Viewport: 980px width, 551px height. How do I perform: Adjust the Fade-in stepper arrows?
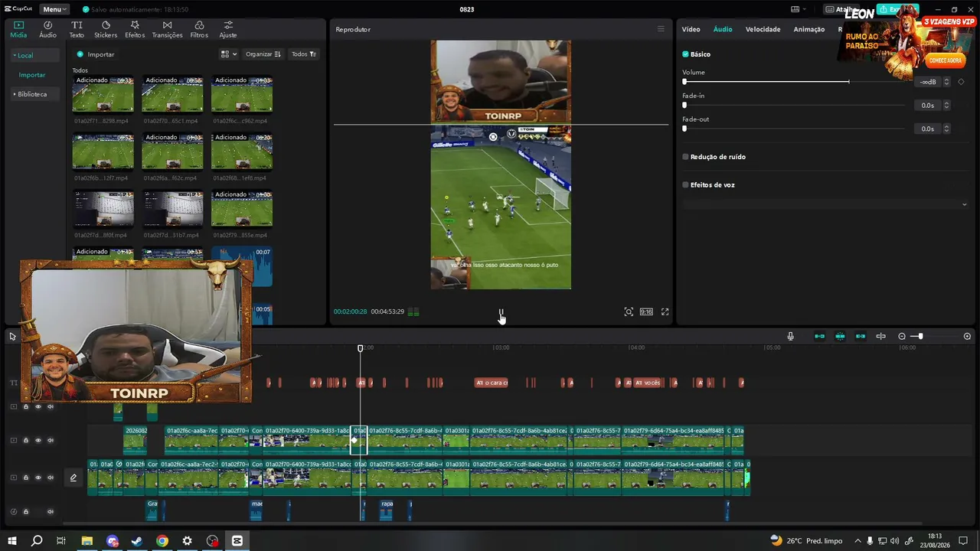946,106
